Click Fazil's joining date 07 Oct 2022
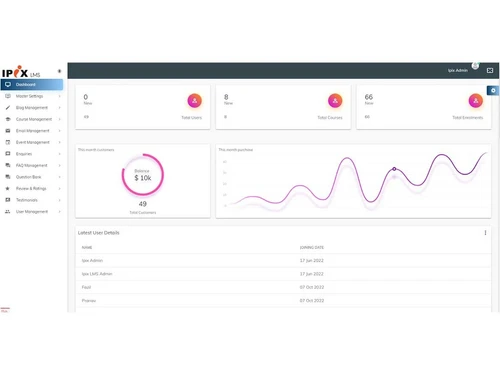 (312, 287)
